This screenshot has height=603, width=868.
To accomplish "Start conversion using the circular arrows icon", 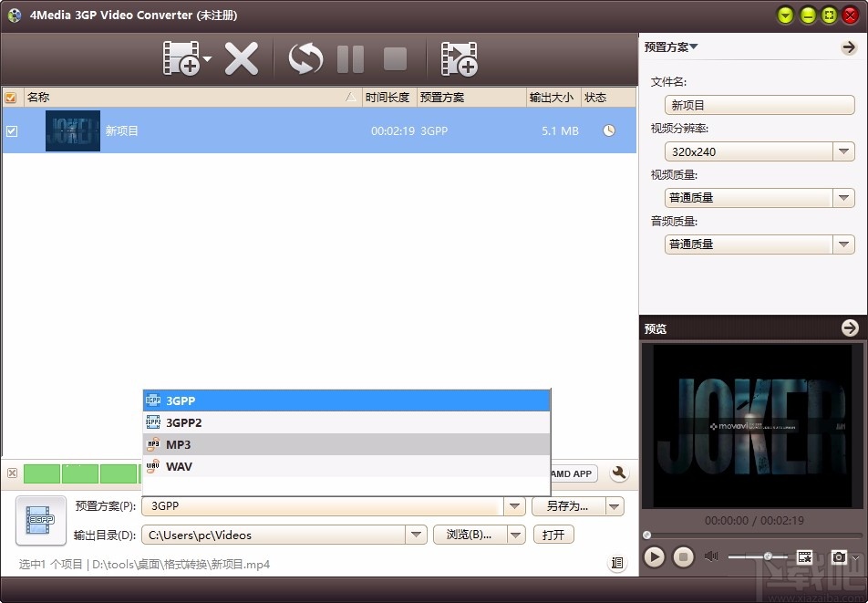I will (304, 57).
